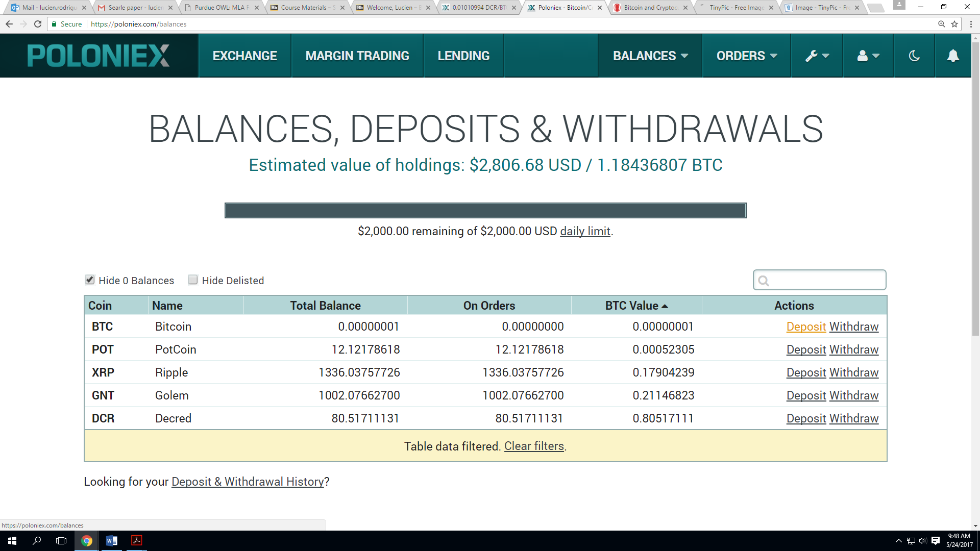Screen dimensions: 980x551
Task: Click Withdraw for Golem
Action: click(854, 395)
